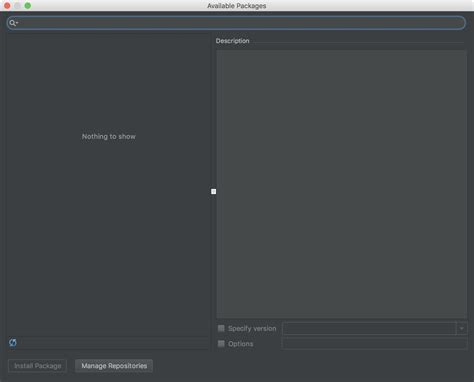The width and height of the screenshot is (474, 382).
Task: Click the splitter handle between panels
Action: click(213, 191)
